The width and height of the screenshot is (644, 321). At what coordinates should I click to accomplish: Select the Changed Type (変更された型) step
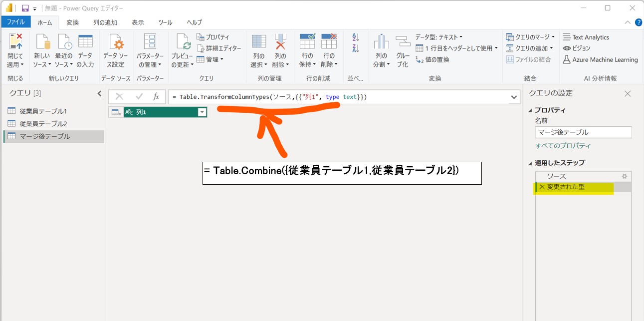[583, 187]
